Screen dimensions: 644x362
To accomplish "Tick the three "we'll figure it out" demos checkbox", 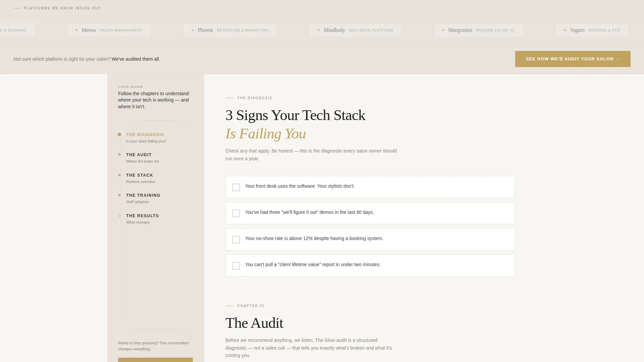I will click(236, 214).
